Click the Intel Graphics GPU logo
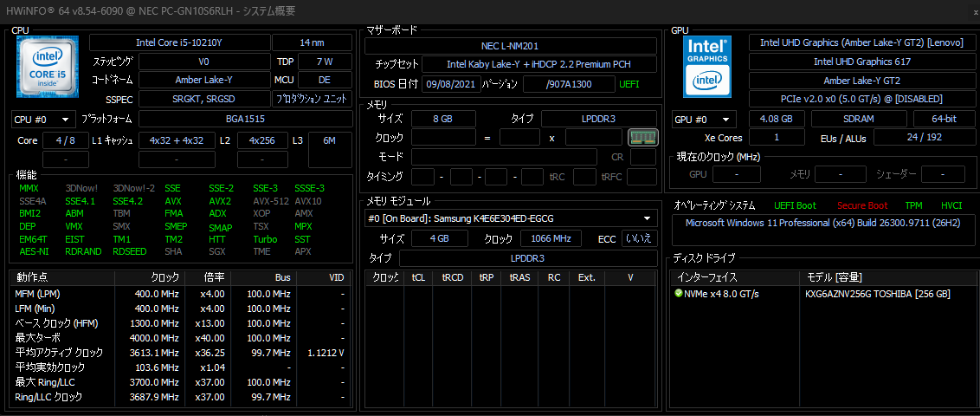Screen dimensions: 980x416 708,67
